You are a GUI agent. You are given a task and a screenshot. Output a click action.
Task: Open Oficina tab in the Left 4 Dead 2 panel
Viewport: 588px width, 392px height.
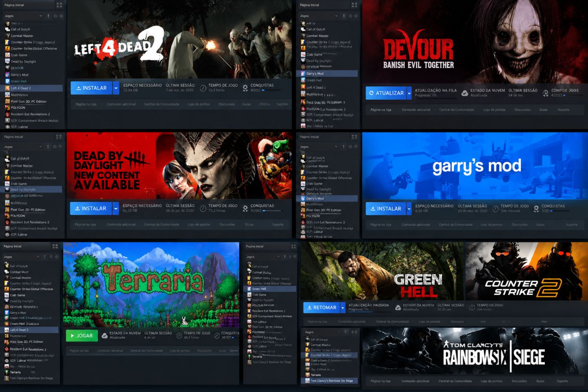coord(265,104)
